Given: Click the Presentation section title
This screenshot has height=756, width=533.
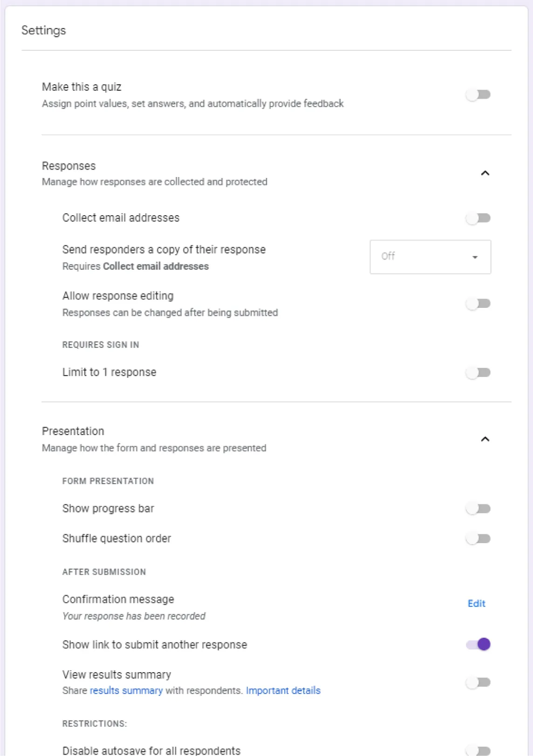Looking at the screenshot, I should 73,431.
